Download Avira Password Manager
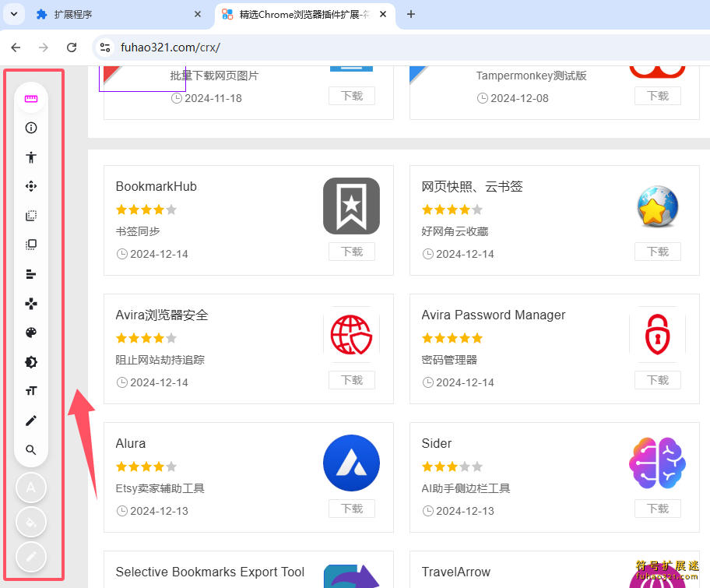710x588 pixels. click(x=658, y=380)
